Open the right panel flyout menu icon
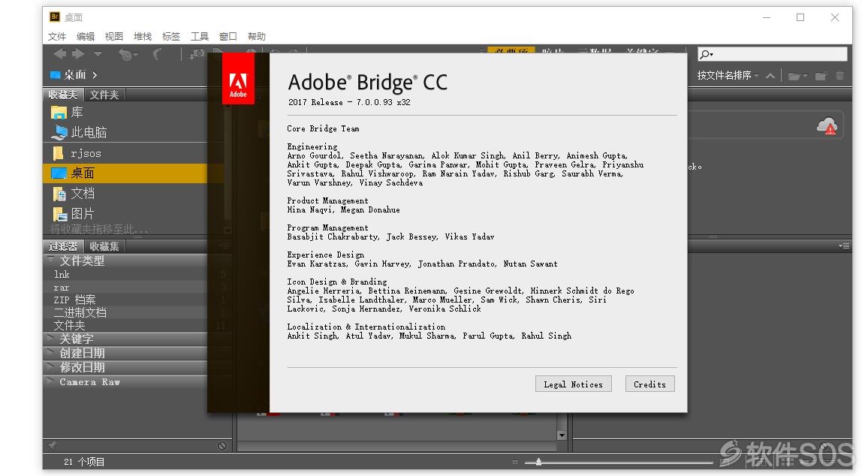The width and height of the screenshot is (868, 476). click(x=844, y=246)
